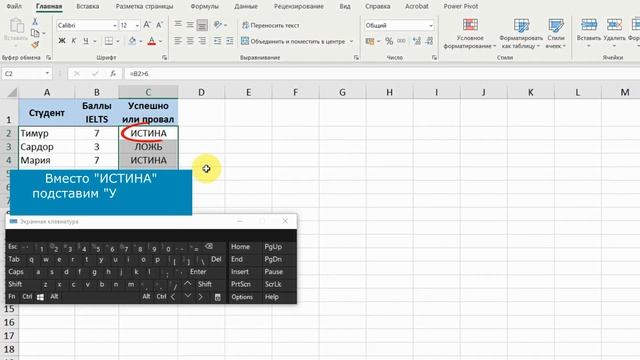Switch to the Рецензирование tab
Screen dimensions: 640x360
coord(299,6)
